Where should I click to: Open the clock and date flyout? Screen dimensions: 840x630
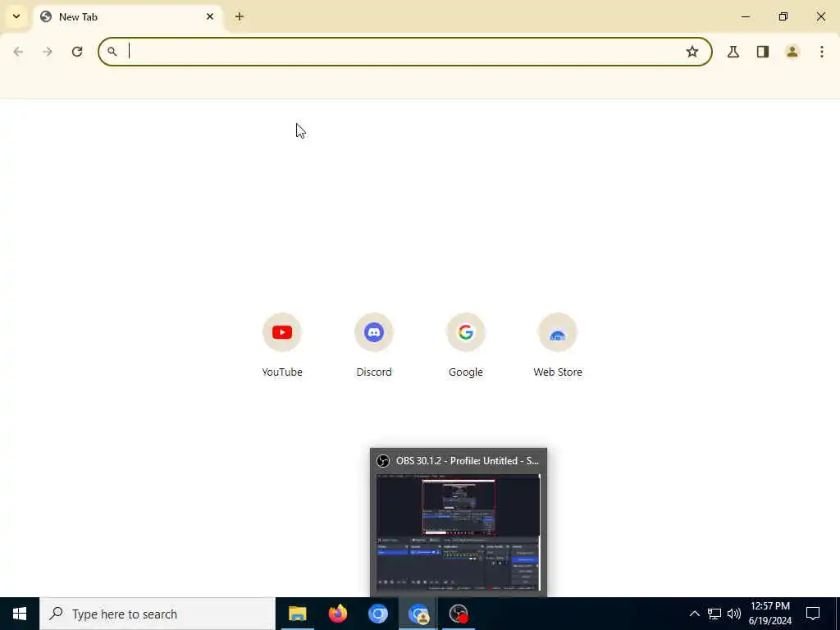tap(769, 614)
